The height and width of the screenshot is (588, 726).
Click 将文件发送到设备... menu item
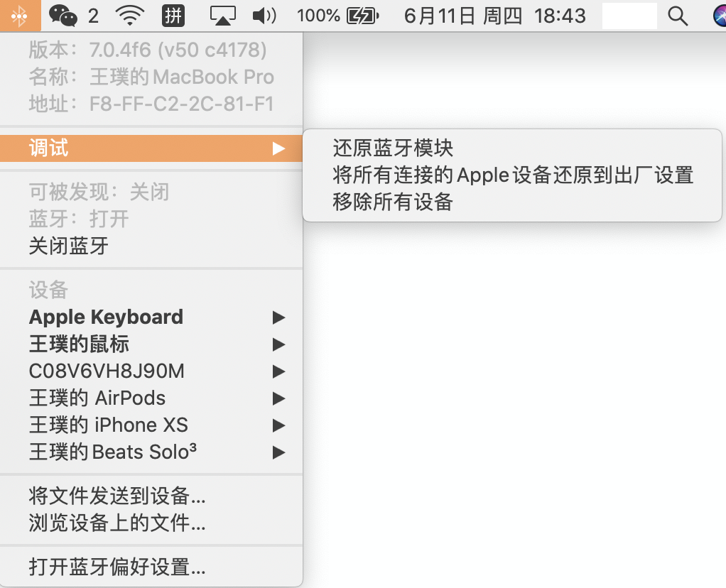(x=117, y=495)
